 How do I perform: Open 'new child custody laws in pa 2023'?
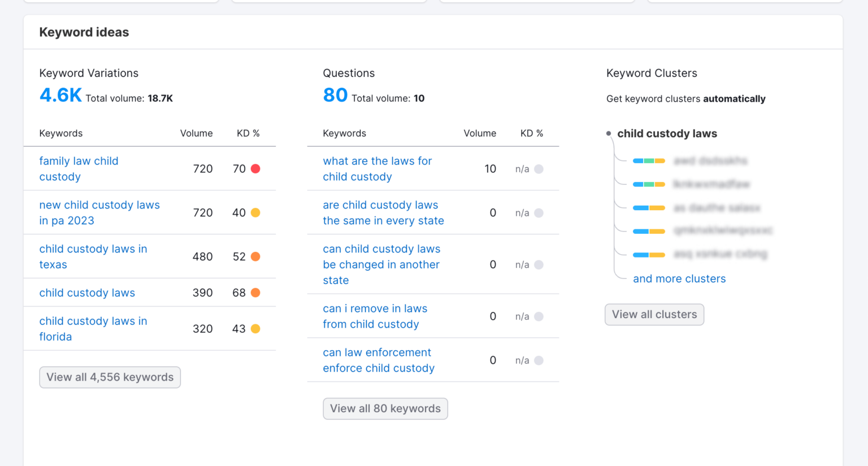(99, 213)
